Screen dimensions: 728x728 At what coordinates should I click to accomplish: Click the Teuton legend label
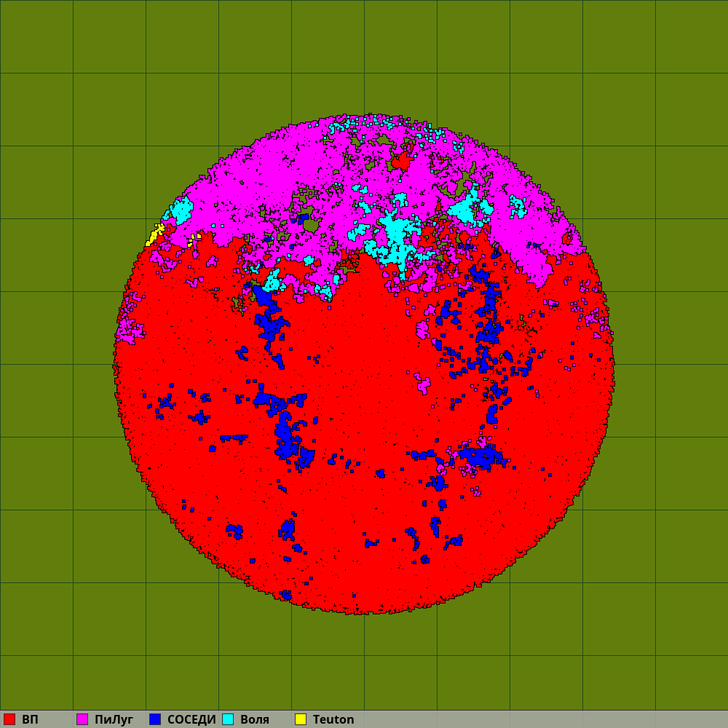[x=333, y=719]
